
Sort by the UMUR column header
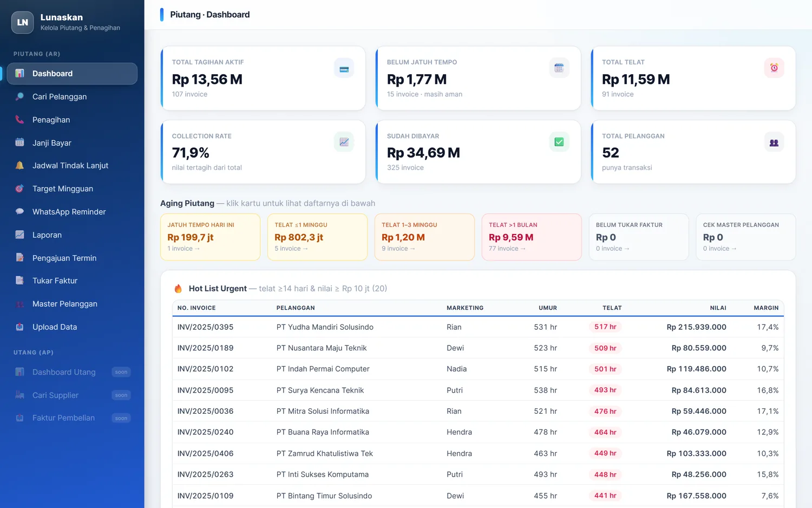click(548, 308)
